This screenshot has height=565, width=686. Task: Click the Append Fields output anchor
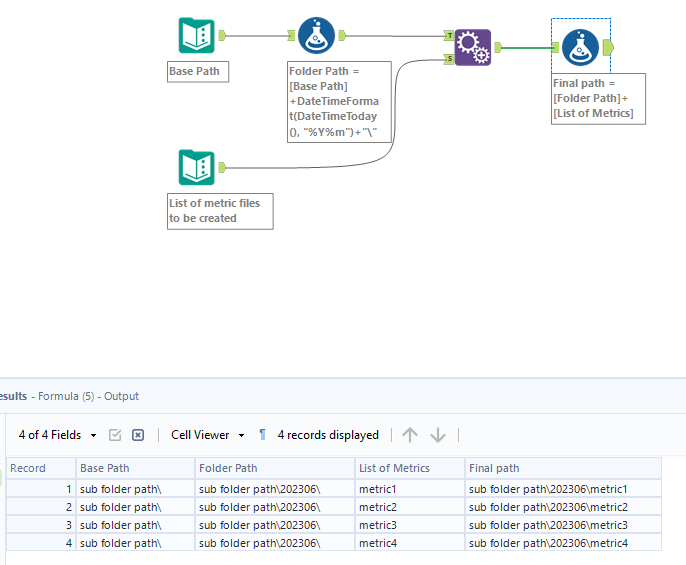tap(498, 47)
